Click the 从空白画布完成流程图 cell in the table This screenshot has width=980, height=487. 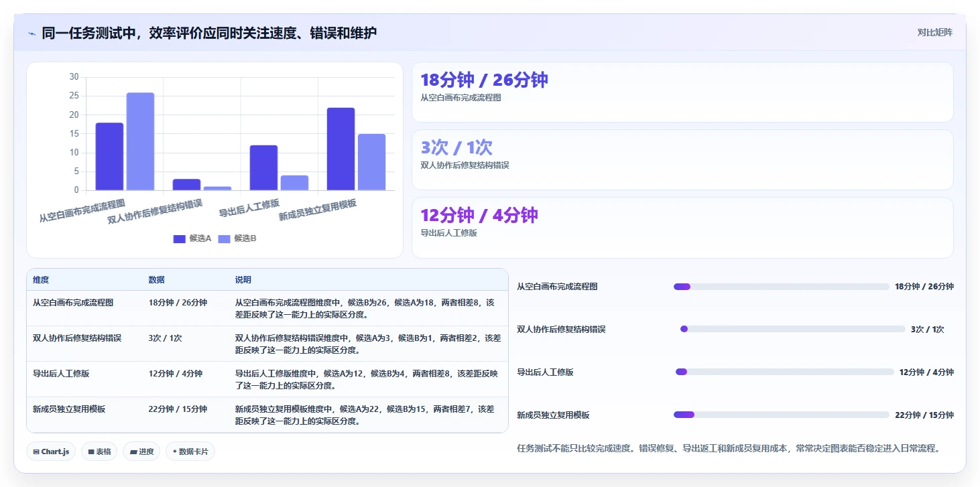[x=73, y=303]
